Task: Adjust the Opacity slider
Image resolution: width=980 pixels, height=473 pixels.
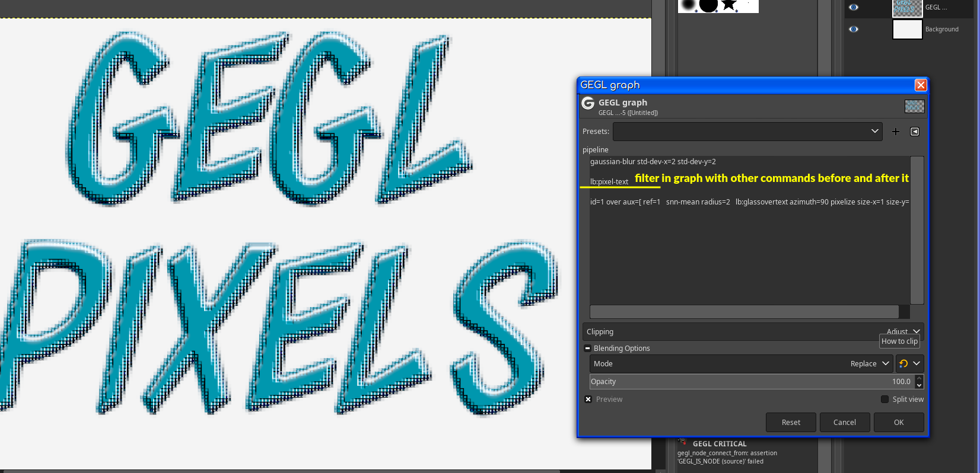Action: pyautogui.click(x=752, y=382)
